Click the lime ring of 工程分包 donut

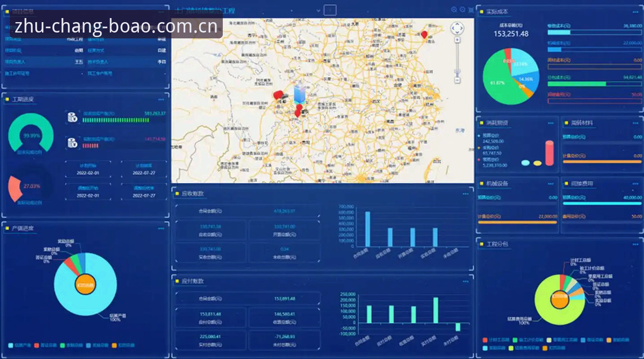[543, 307]
